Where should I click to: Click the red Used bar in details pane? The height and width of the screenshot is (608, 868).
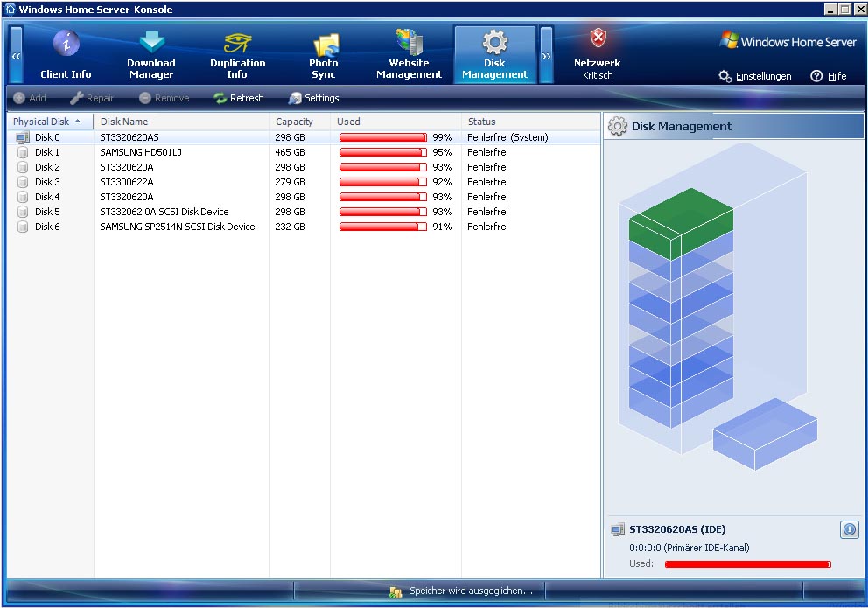tap(748, 564)
